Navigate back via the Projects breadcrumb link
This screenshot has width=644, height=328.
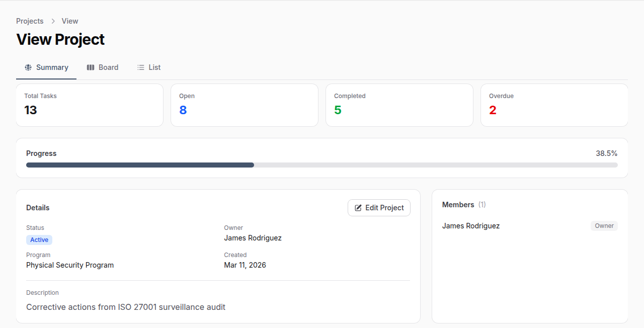pos(29,21)
